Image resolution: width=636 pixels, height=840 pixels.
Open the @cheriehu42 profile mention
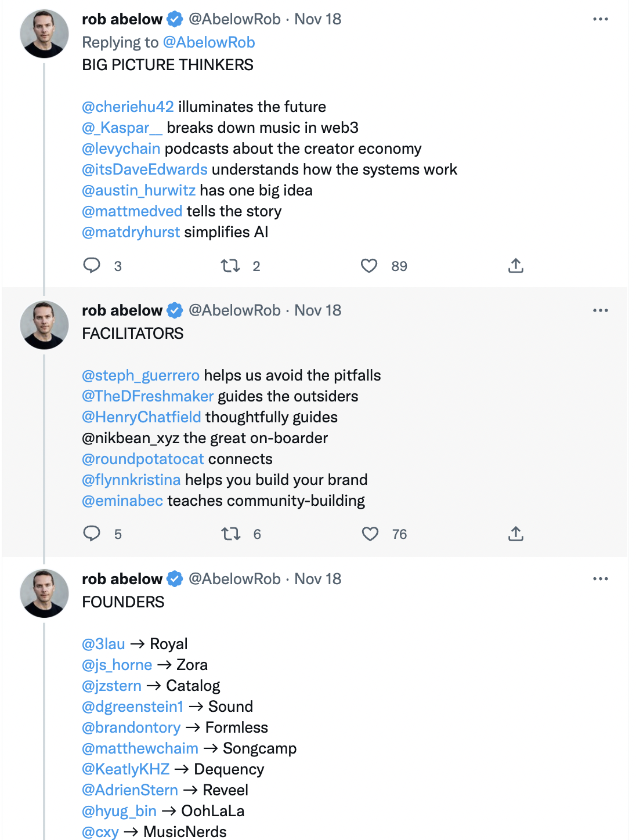pyautogui.click(x=128, y=107)
